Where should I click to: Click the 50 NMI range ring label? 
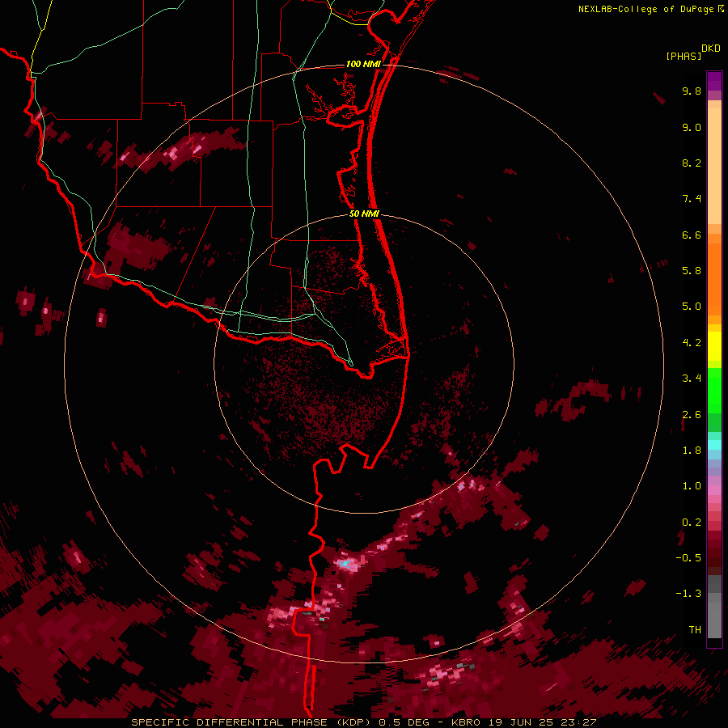tap(364, 214)
